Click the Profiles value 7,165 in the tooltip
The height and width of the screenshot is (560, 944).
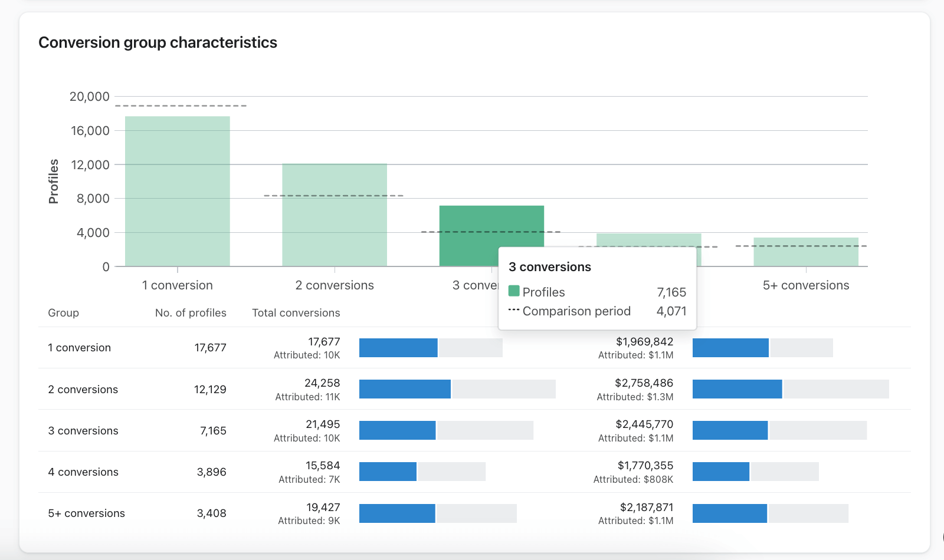[672, 292]
